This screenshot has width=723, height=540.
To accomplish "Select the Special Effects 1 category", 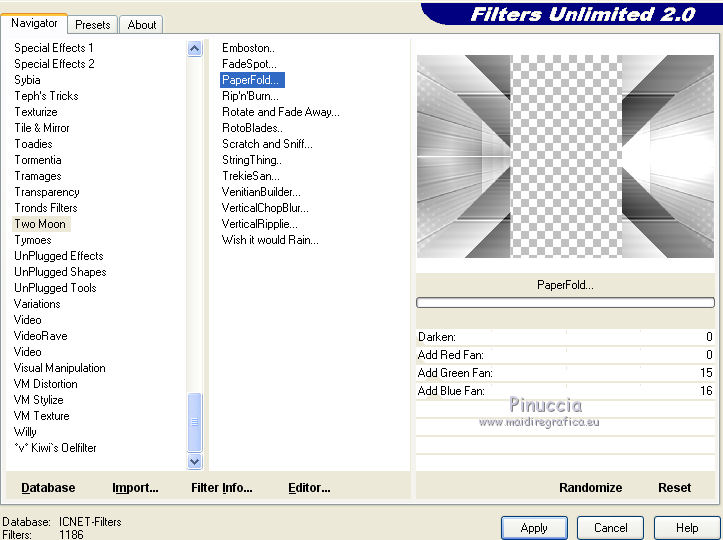I will click(53, 48).
